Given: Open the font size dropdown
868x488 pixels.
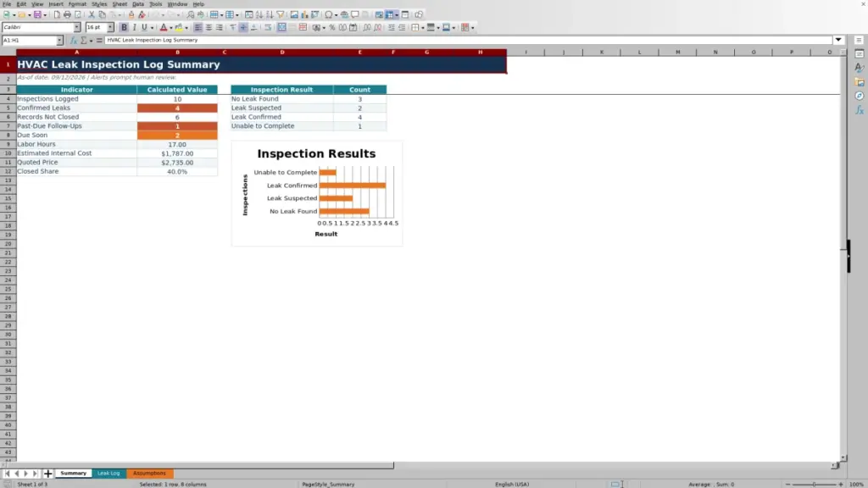Looking at the screenshot, I should click(x=110, y=27).
